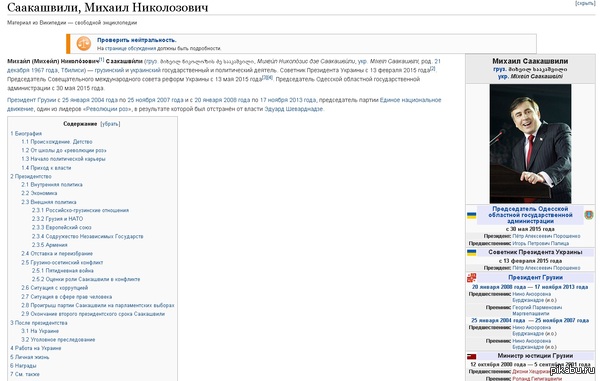Open the «Революции роз» link in the text
600x381 pixels.
(107, 109)
